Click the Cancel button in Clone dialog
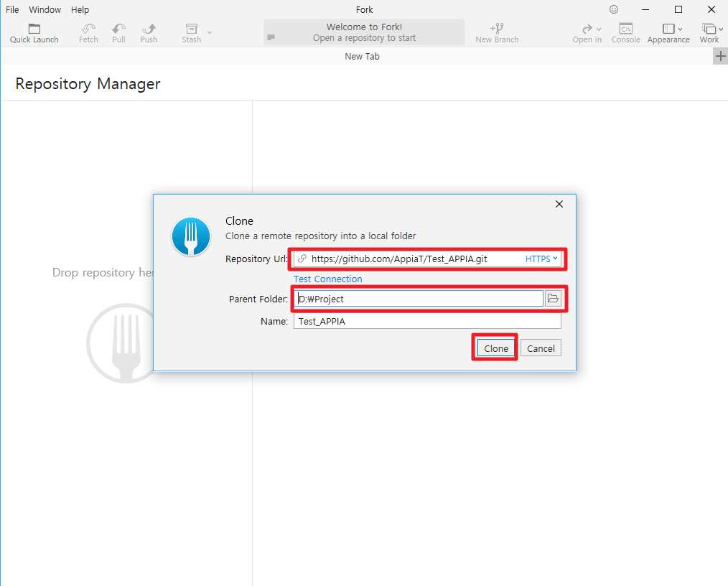 point(541,348)
